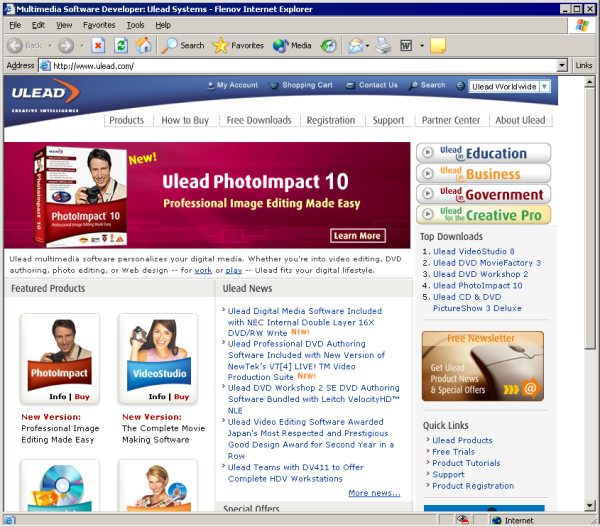The image size is (600, 527).
Task: Click the Links toolbar label
Action: coord(584,65)
